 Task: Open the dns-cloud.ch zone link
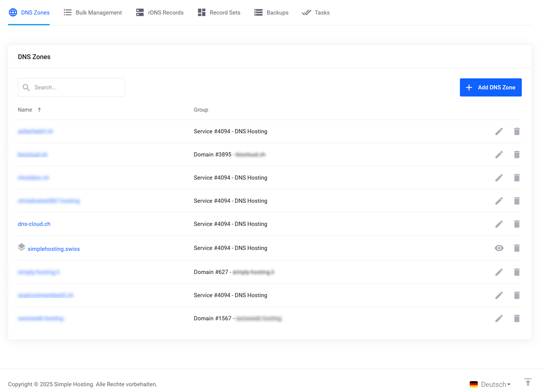(34, 224)
